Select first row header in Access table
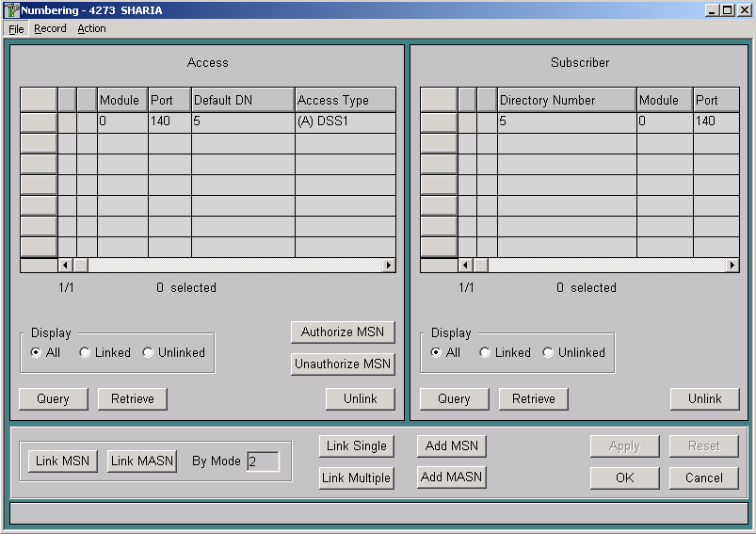Screen dimensions: 756x534 tap(39, 121)
